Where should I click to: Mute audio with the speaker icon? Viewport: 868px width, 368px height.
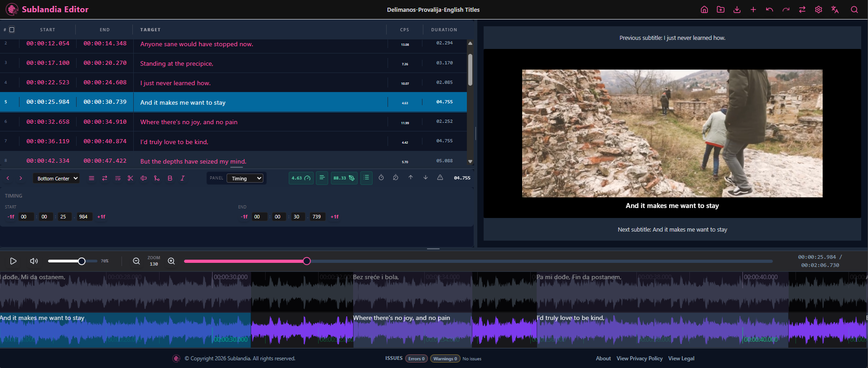(34, 261)
